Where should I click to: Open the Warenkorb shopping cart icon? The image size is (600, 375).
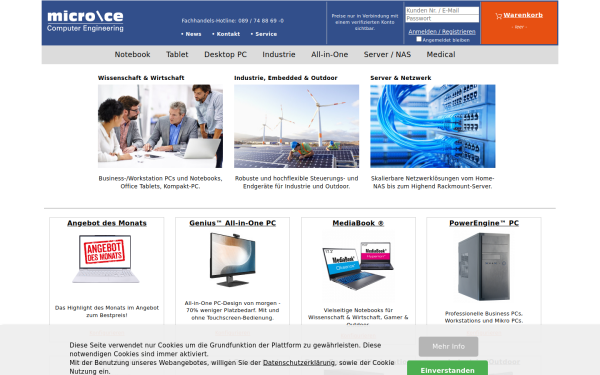tap(498, 16)
